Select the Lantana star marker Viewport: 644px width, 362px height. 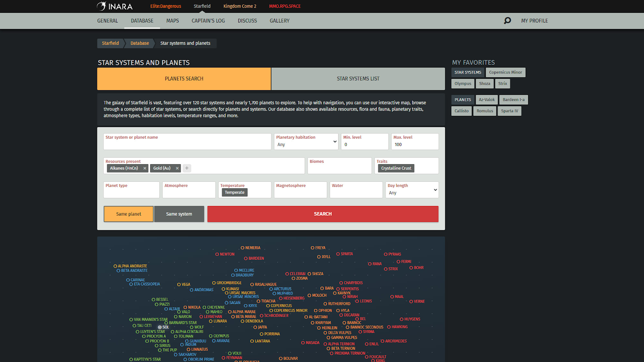[252, 341]
